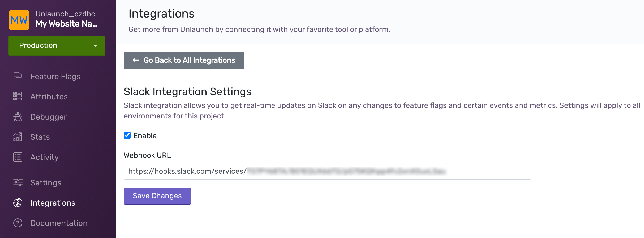644x238 pixels.
Task: Click the Activity log icon
Action: pos(18,157)
